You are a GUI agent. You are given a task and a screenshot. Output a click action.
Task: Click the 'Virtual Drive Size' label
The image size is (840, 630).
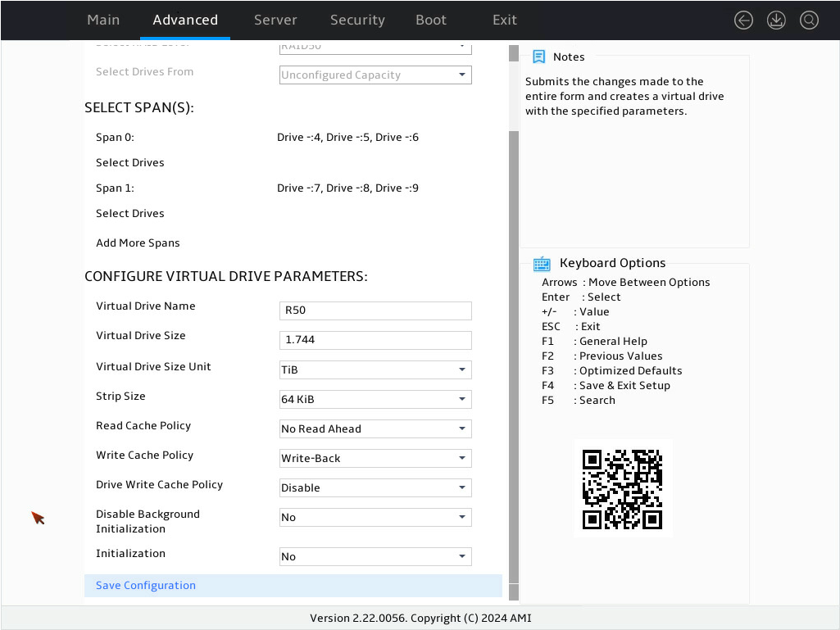coord(141,336)
